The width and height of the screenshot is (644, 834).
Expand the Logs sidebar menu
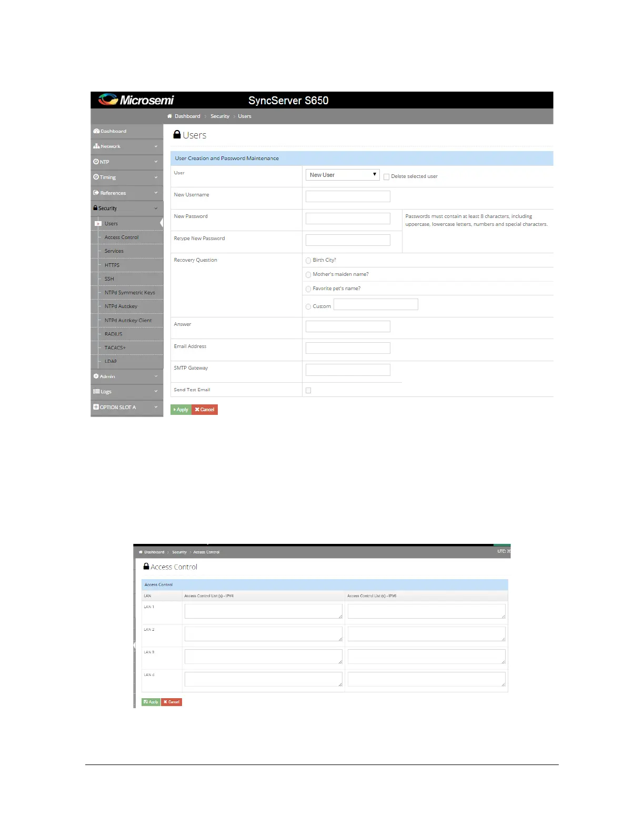tap(127, 392)
